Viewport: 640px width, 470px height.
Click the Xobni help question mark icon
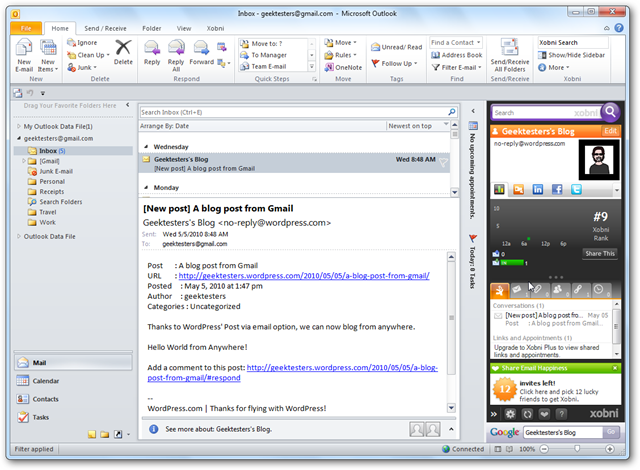coord(562,414)
